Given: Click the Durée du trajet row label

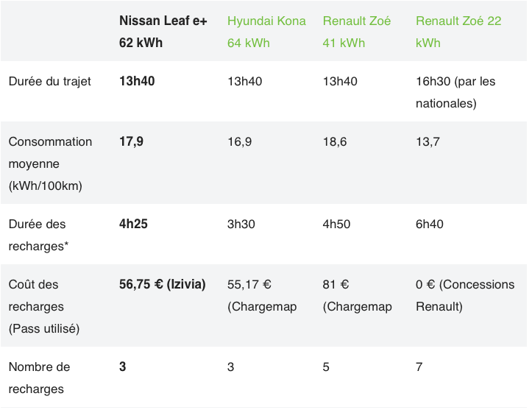Looking at the screenshot, I should pyautogui.click(x=50, y=82).
